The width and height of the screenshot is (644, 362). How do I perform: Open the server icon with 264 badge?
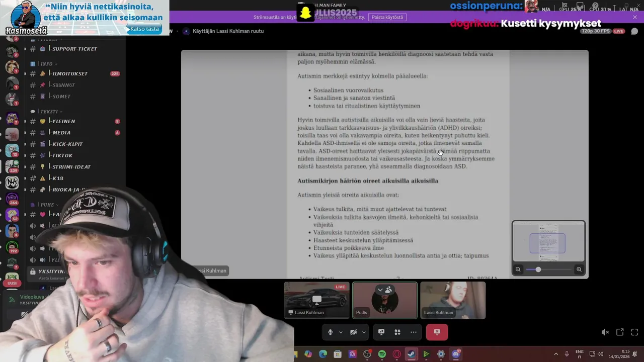pyautogui.click(x=12, y=199)
